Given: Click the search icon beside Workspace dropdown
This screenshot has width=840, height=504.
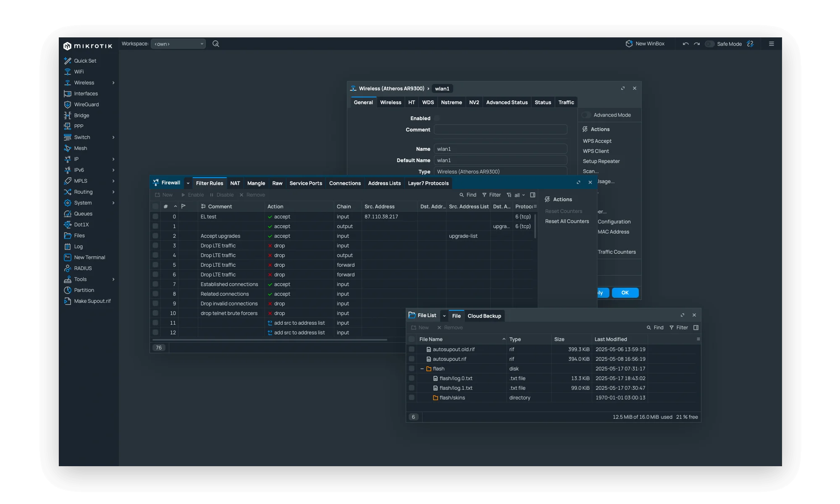Looking at the screenshot, I should 216,44.
